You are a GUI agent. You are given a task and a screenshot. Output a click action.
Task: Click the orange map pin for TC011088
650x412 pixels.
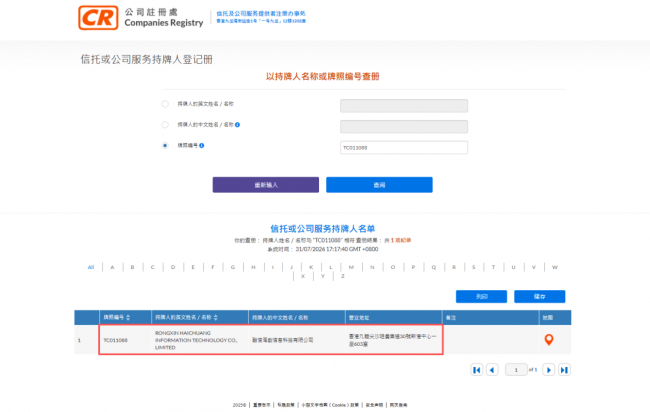(x=548, y=340)
